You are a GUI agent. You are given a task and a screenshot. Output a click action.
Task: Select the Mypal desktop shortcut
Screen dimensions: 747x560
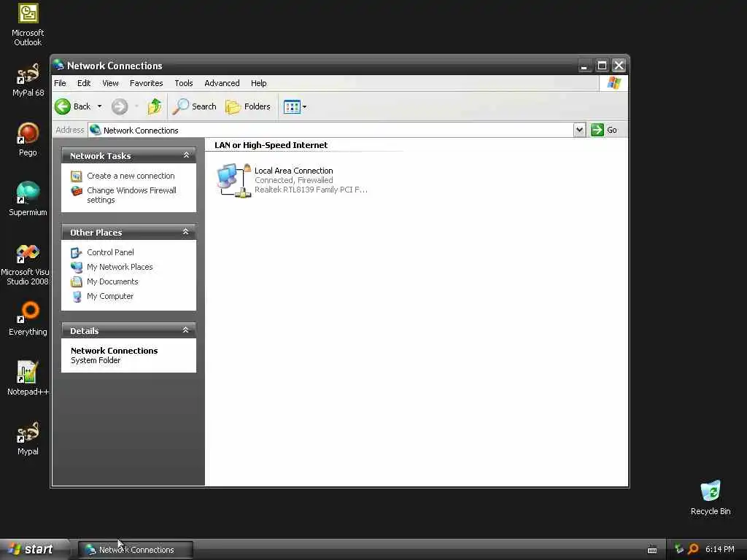pyautogui.click(x=28, y=438)
